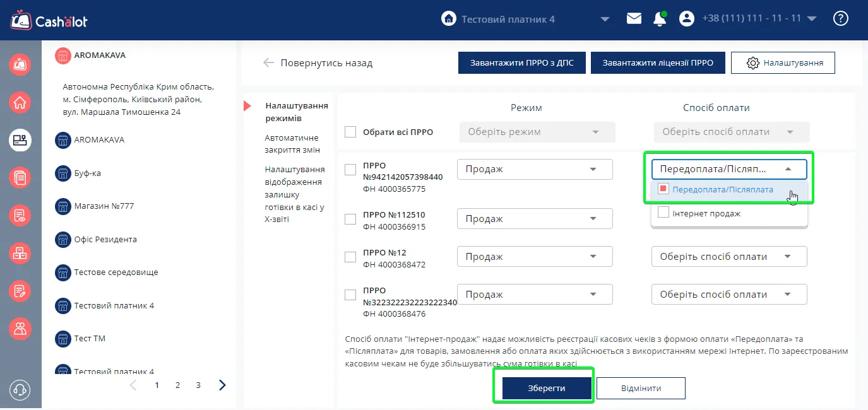Screen dimensions: 868x410
Task: Click the store icon for Буф-ка
Action: click(x=62, y=173)
